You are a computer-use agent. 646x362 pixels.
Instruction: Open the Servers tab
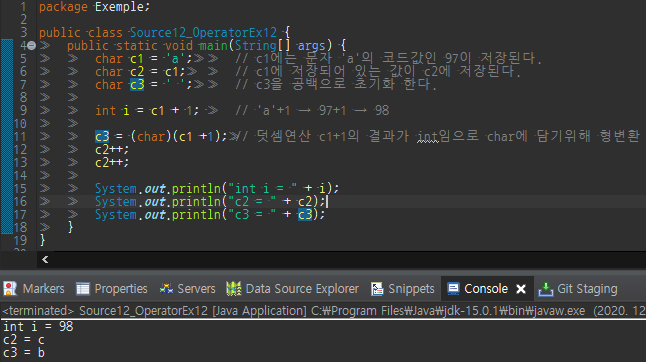click(187, 289)
